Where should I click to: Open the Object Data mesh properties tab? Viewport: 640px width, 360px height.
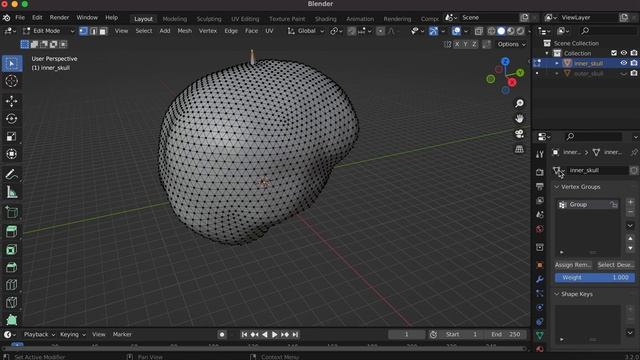point(540,335)
